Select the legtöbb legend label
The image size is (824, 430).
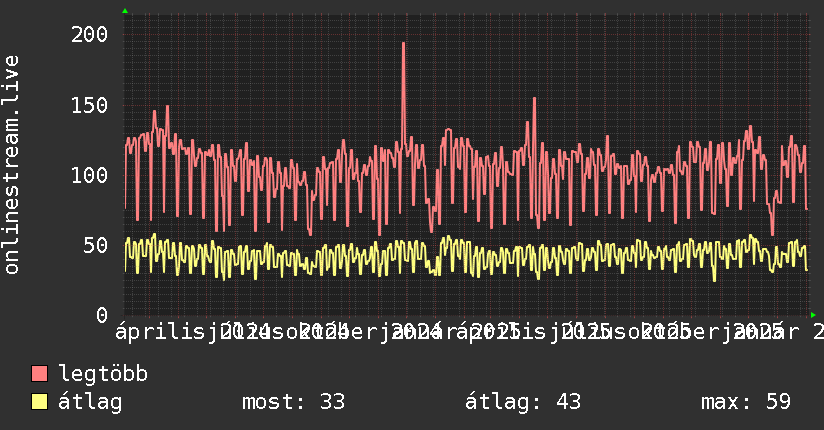tap(103, 373)
